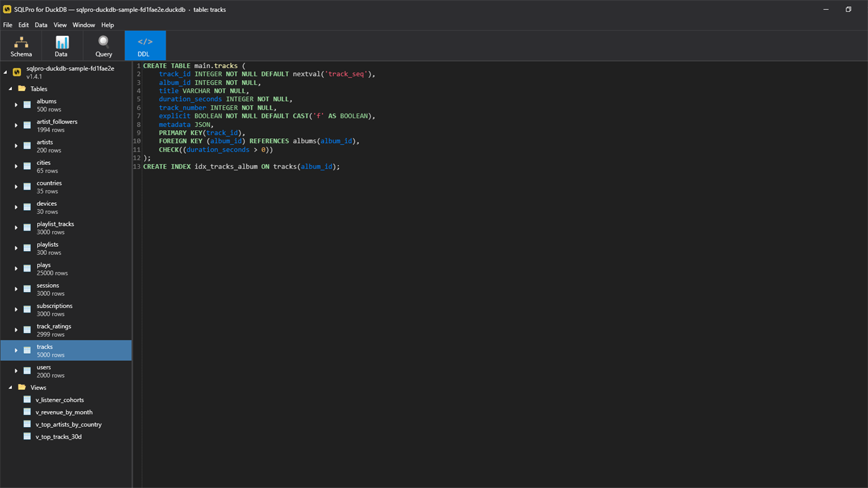Click the view icon next to v_listener_cohorts

coord(27,400)
